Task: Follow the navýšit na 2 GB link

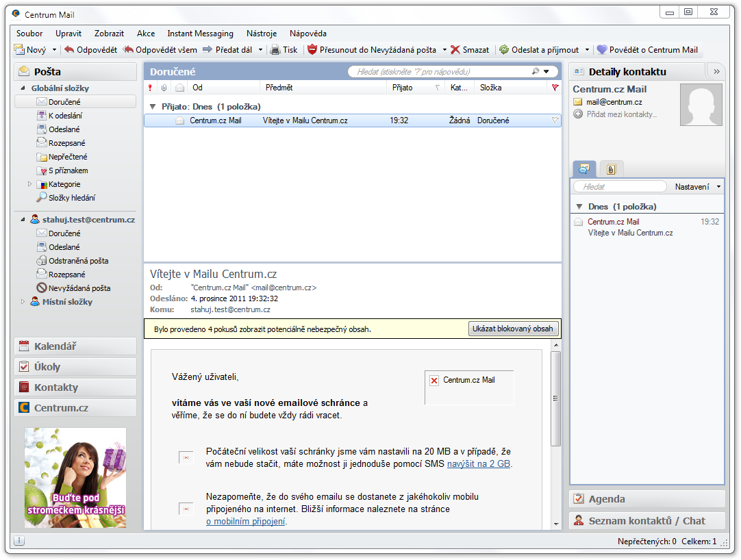Action: pos(478,464)
